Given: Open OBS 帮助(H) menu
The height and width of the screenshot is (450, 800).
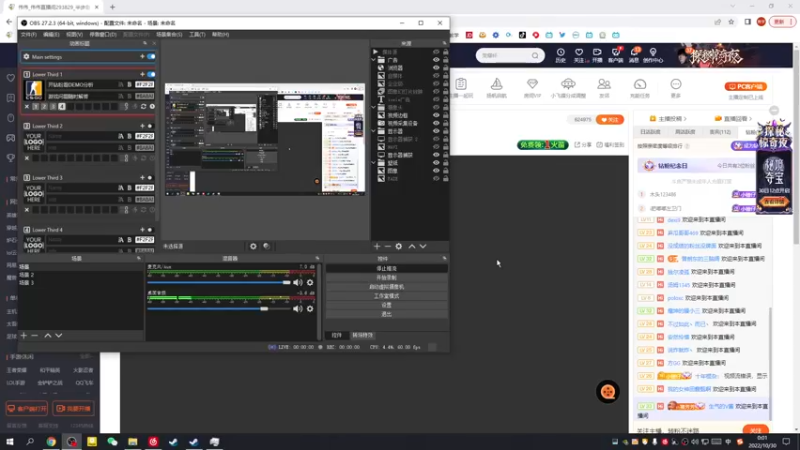Looking at the screenshot, I should tap(220, 35).
